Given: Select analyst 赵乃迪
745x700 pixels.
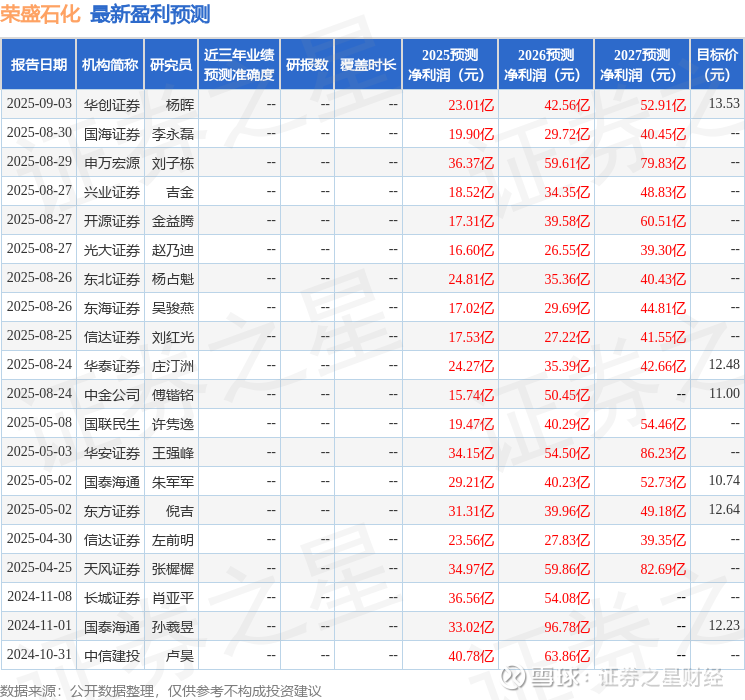Looking at the screenshot, I should pos(173,250).
